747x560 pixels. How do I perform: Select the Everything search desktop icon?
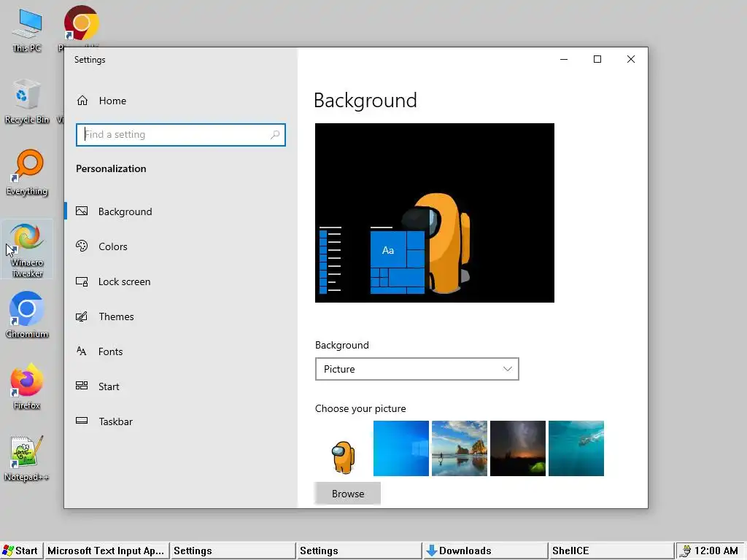[x=27, y=173]
